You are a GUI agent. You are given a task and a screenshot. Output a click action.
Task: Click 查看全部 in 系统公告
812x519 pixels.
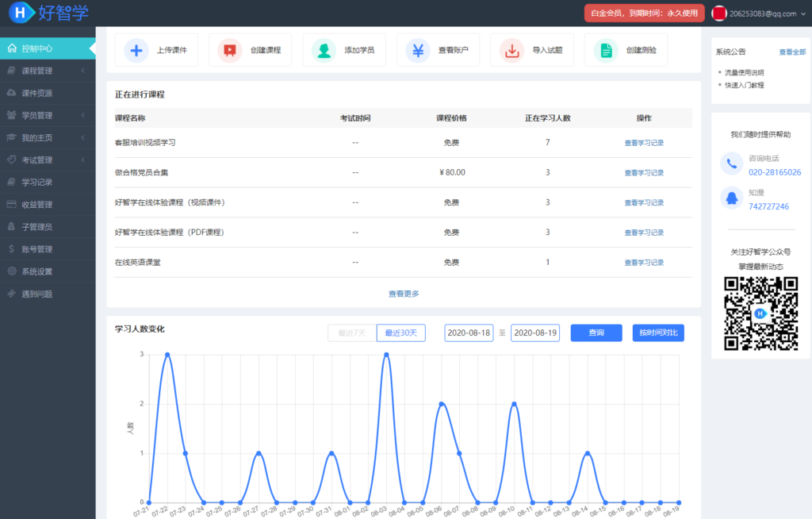click(x=792, y=52)
